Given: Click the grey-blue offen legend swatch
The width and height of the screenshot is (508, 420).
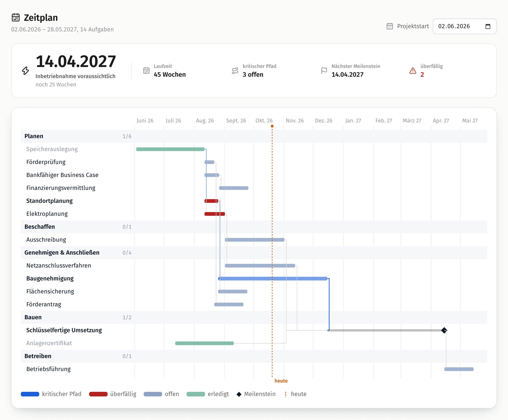Looking at the screenshot, I should (153, 394).
